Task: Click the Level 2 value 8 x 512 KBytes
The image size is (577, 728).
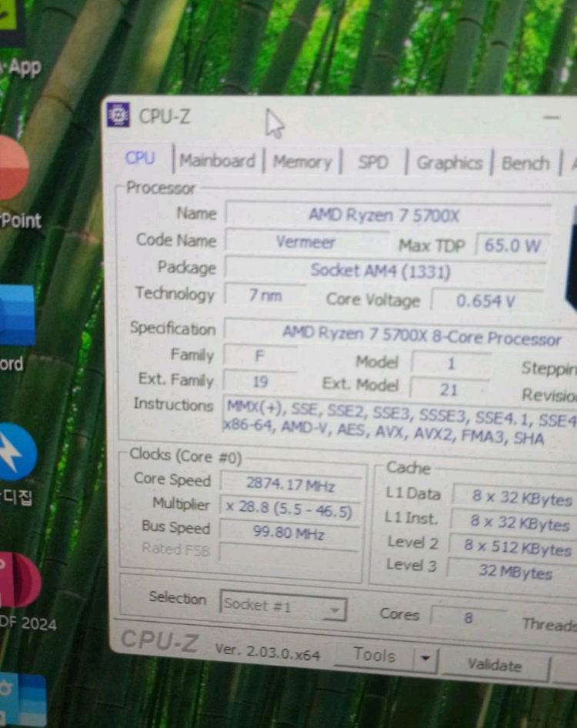Action: (513, 548)
